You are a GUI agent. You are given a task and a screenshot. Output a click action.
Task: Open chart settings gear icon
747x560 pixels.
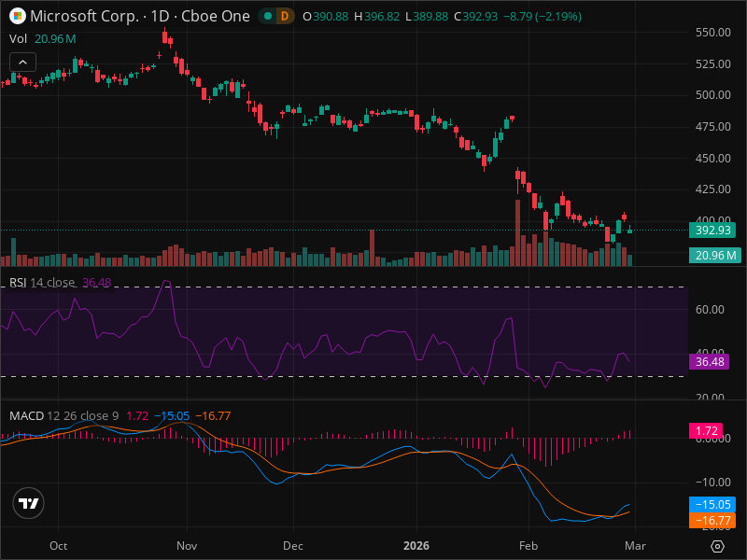(717, 546)
